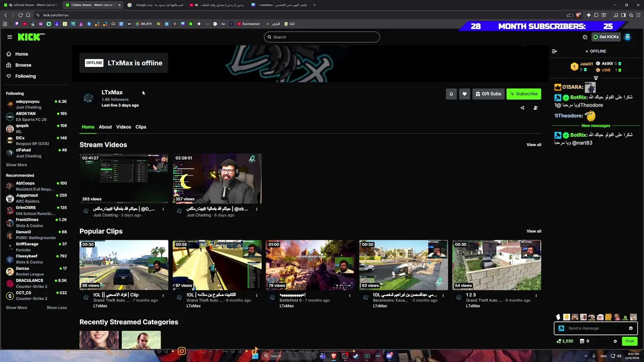Open ABOKYAN channel in sidebar

click(36, 116)
